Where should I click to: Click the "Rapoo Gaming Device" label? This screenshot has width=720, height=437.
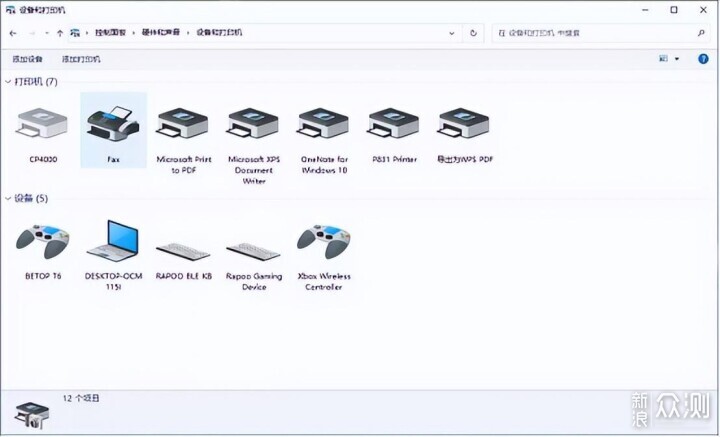click(254, 281)
